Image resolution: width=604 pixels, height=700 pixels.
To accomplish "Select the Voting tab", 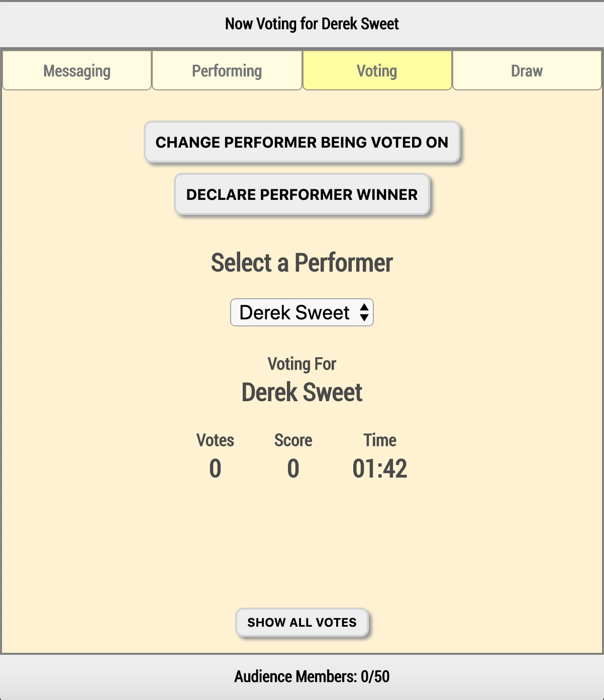I will pos(377,70).
